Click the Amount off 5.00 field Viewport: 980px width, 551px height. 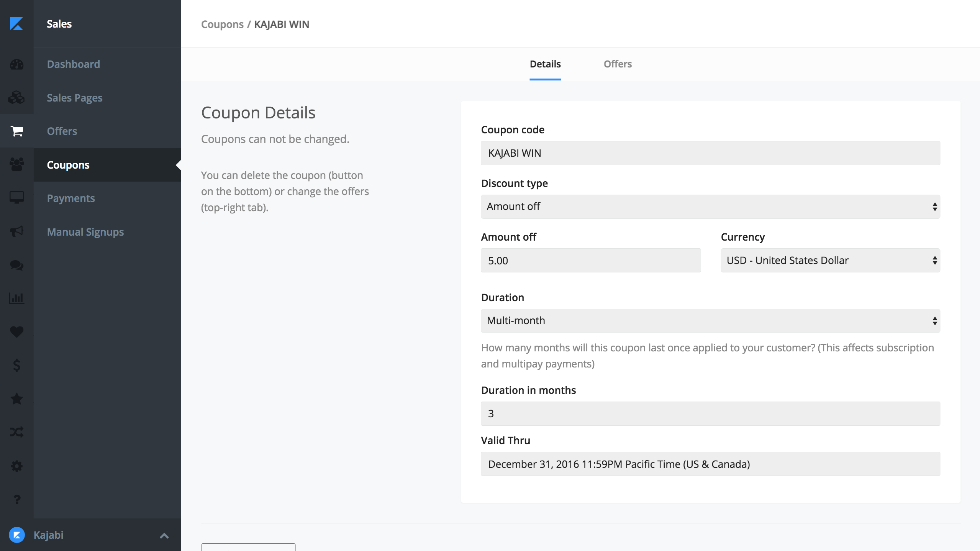click(x=591, y=261)
